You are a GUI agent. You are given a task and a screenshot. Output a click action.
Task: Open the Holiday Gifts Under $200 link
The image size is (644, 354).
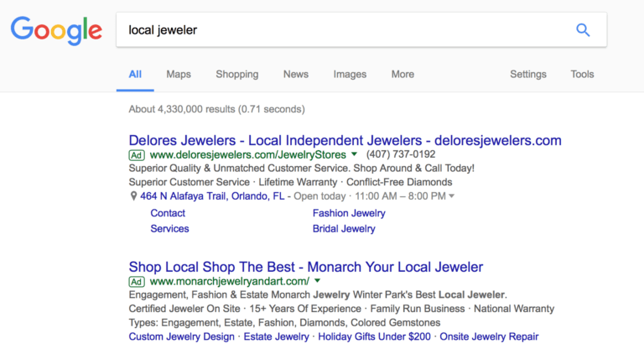click(x=374, y=336)
